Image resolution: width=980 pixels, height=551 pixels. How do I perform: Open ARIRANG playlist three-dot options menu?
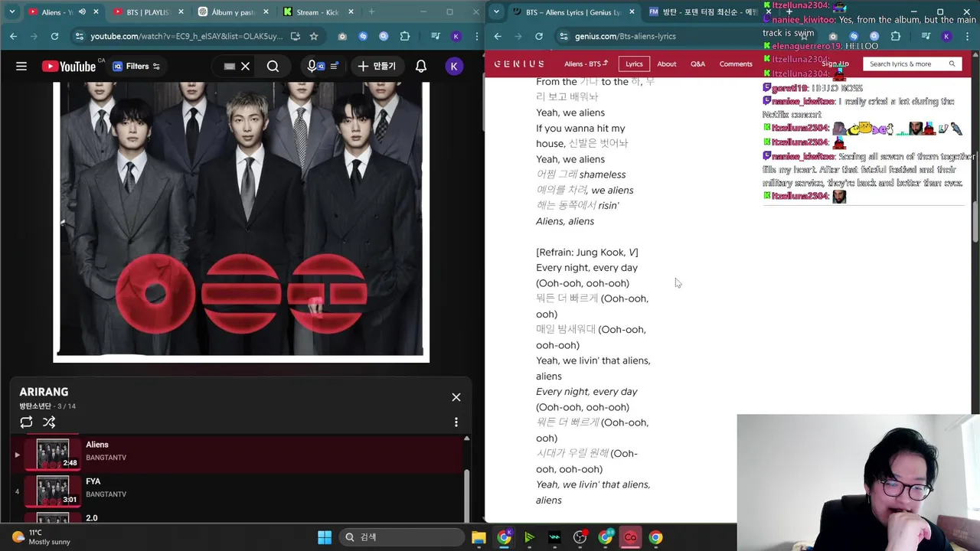(456, 422)
